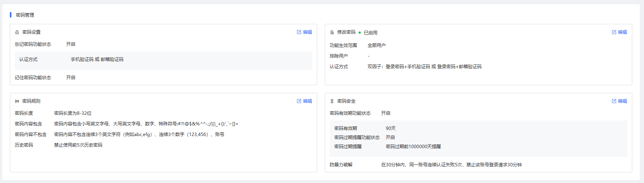This screenshot has width=644, height=183.
Task: Click the 禁止使用前5次历史密码 text
Action: coord(78,145)
